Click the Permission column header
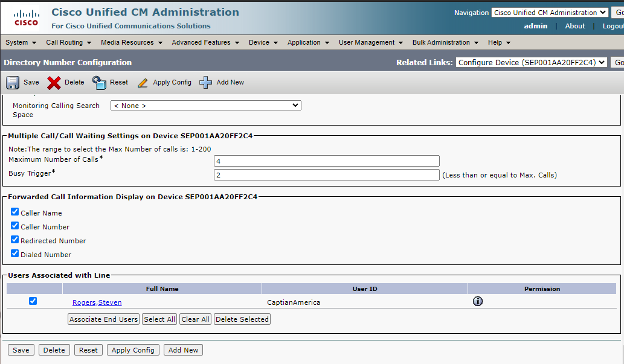624x364 pixels. pyautogui.click(x=542, y=289)
